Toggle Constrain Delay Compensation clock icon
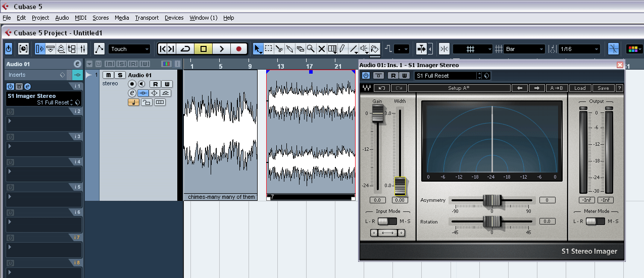644x278 pixels. (x=23, y=49)
